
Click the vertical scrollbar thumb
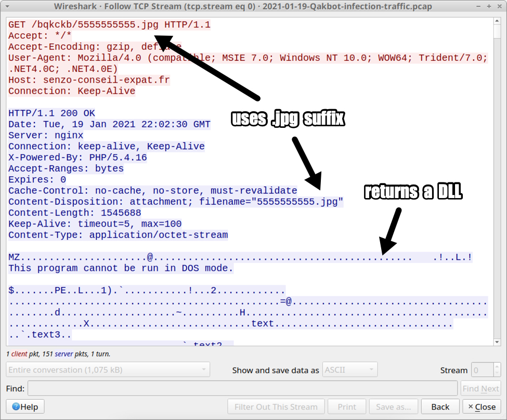tap(497, 31)
